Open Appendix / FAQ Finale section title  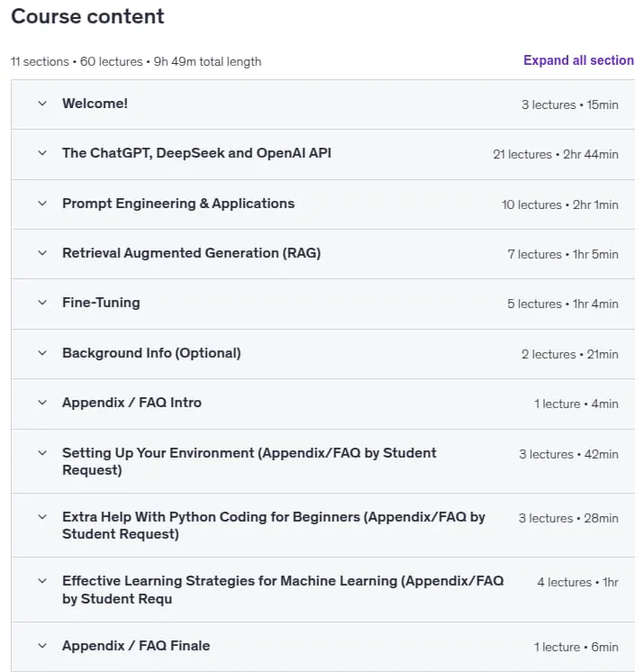pos(136,646)
